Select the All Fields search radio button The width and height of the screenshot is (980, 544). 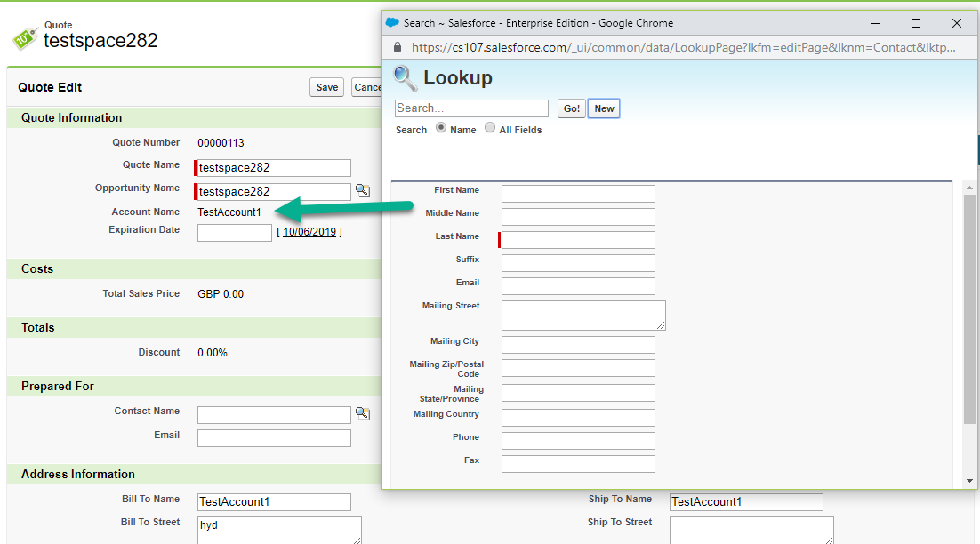[490, 127]
